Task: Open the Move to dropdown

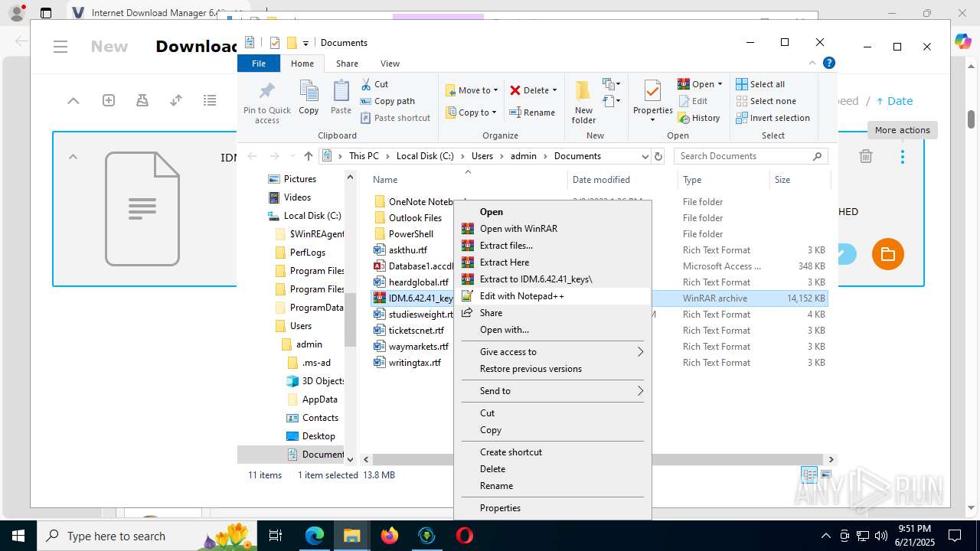Action: [x=472, y=90]
